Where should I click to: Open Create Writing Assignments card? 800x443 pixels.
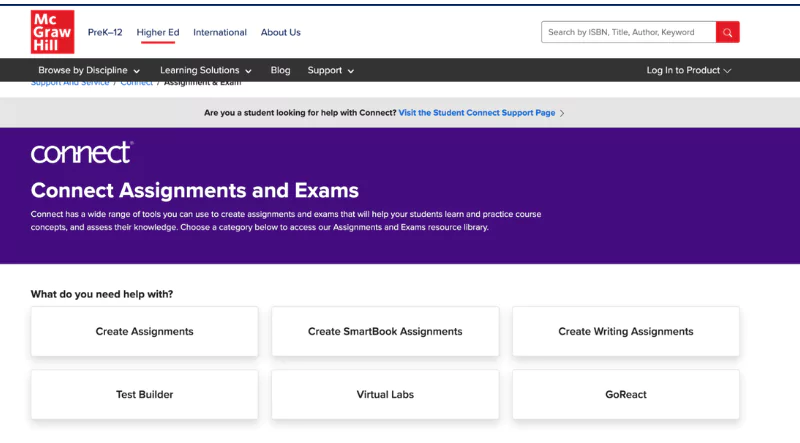tap(626, 331)
